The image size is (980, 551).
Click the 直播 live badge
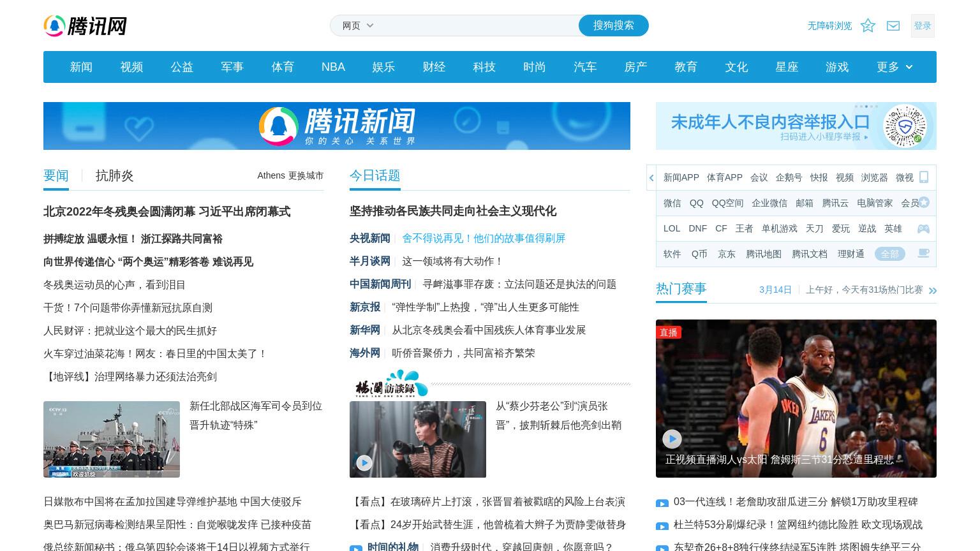click(669, 332)
